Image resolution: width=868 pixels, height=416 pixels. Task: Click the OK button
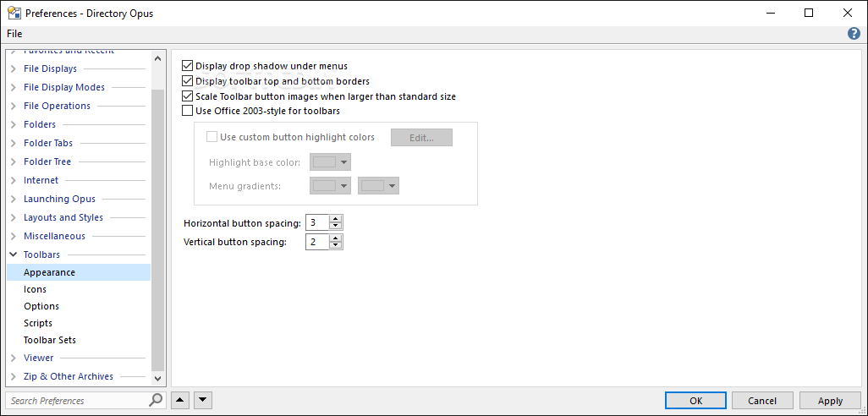(696, 401)
